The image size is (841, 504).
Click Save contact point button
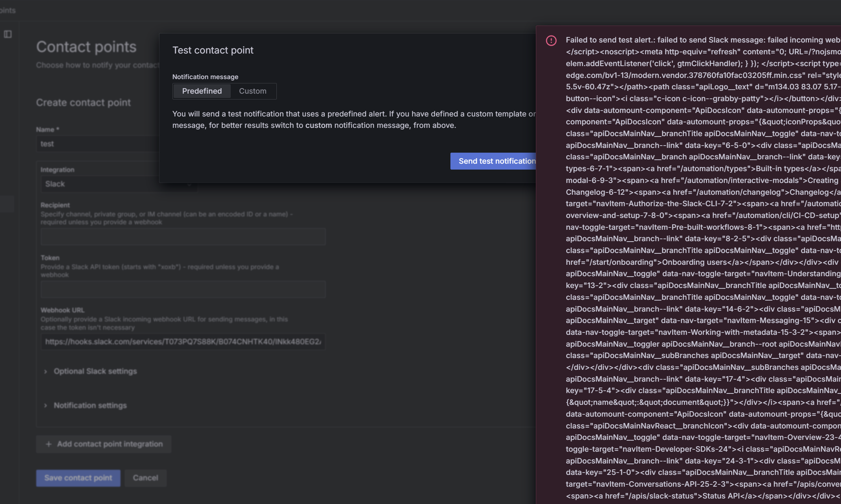tap(78, 478)
